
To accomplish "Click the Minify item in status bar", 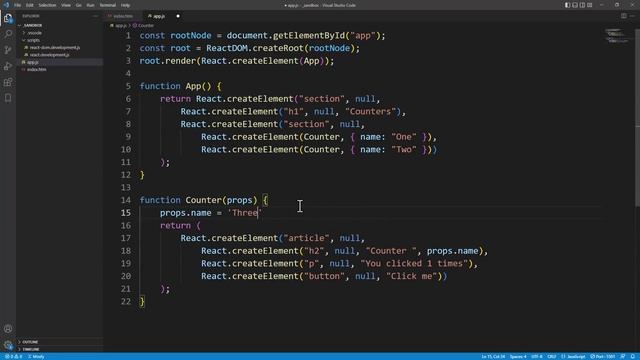I will [x=36, y=356].
